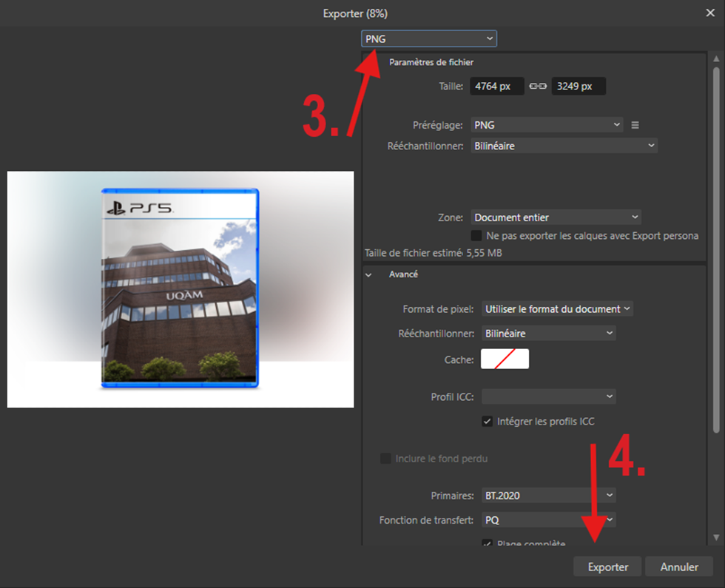Click the Cache color swatch
Image resolution: width=725 pixels, height=588 pixels.
pyautogui.click(x=505, y=359)
